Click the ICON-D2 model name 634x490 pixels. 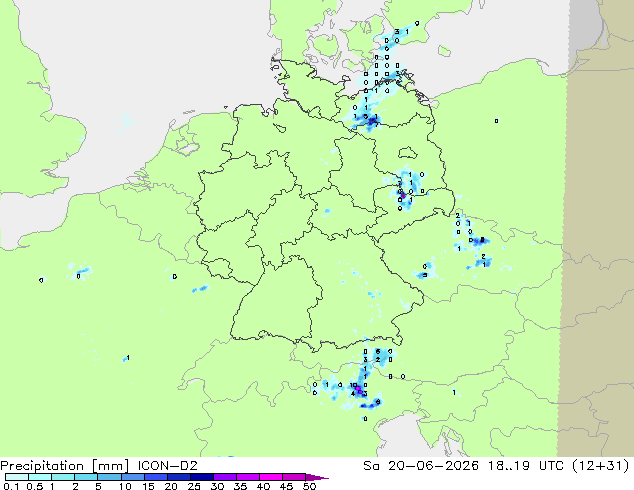pyautogui.click(x=167, y=466)
